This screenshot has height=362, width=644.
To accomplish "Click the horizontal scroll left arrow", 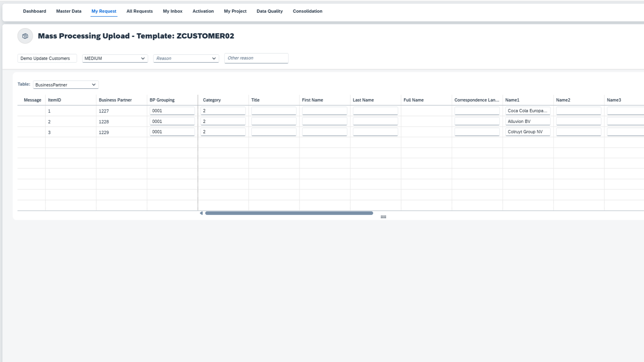I will pos(201,213).
